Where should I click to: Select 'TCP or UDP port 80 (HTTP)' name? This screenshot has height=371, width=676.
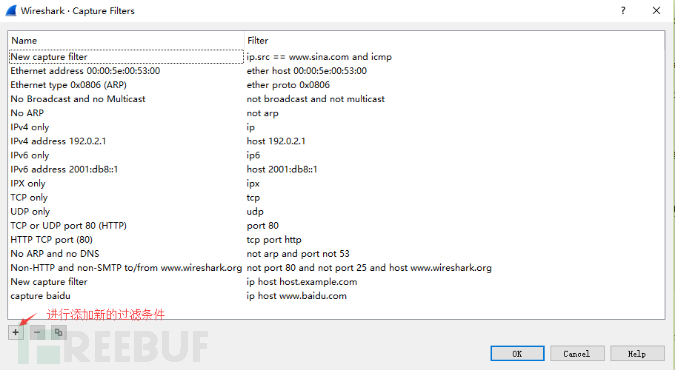[x=69, y=226]
